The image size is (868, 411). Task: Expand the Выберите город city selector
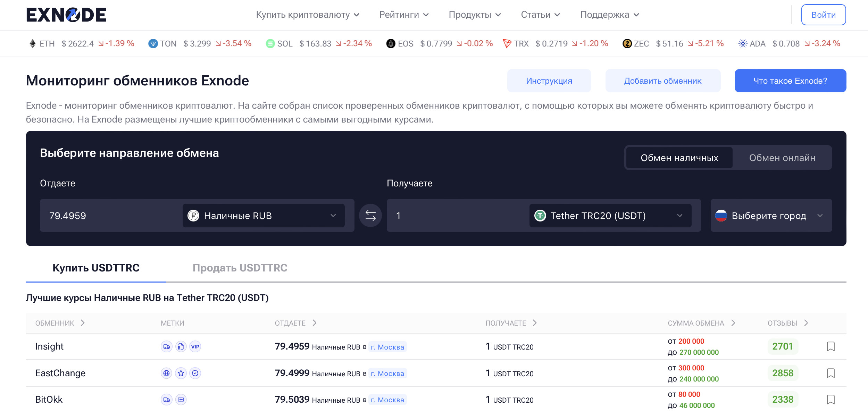[x=771, y=216]
